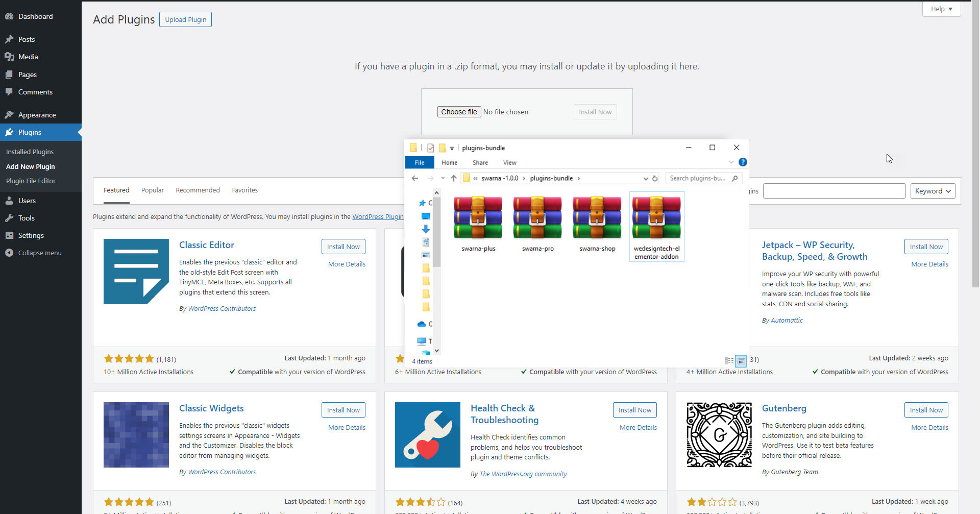Viewport: 980px width, 514px height.
Task: Open the WordPress Contributors link under Classic Editor
Action: pyautogui.click(x=222, y=308)
